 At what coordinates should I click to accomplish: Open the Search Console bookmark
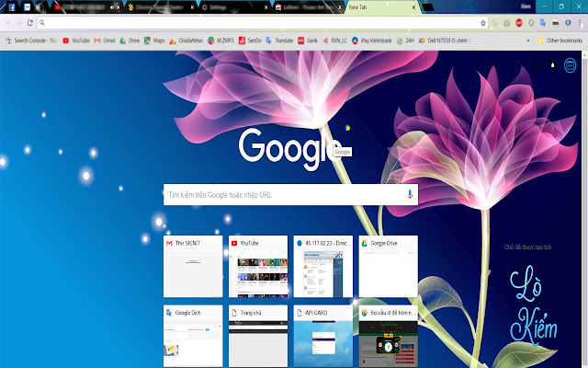tap(30, 40)
